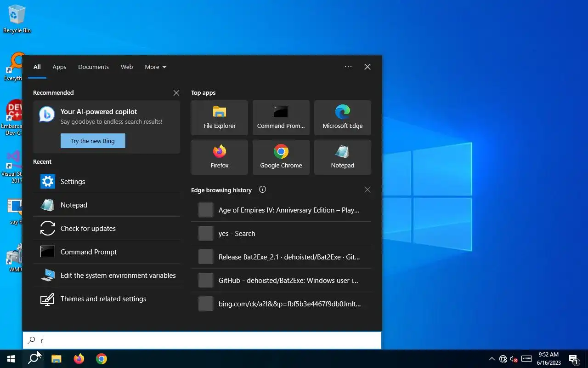Expand the More filter dropdown

click(156, 67)
